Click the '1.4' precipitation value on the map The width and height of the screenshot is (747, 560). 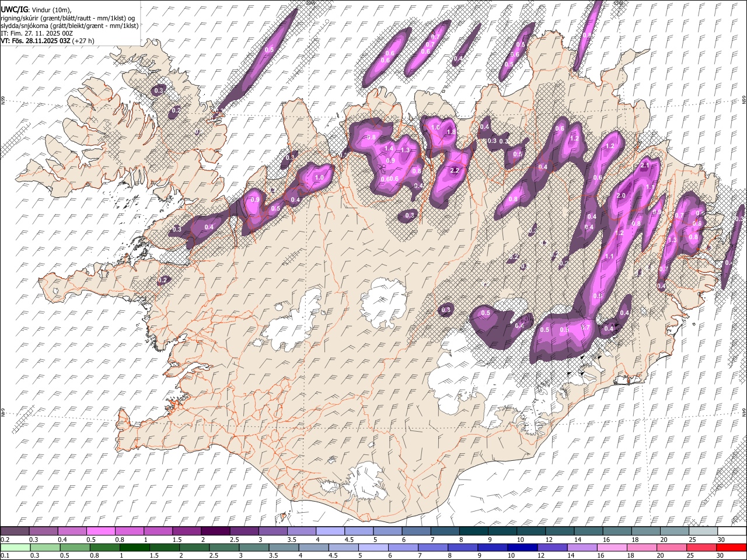[x=389, y=149]
